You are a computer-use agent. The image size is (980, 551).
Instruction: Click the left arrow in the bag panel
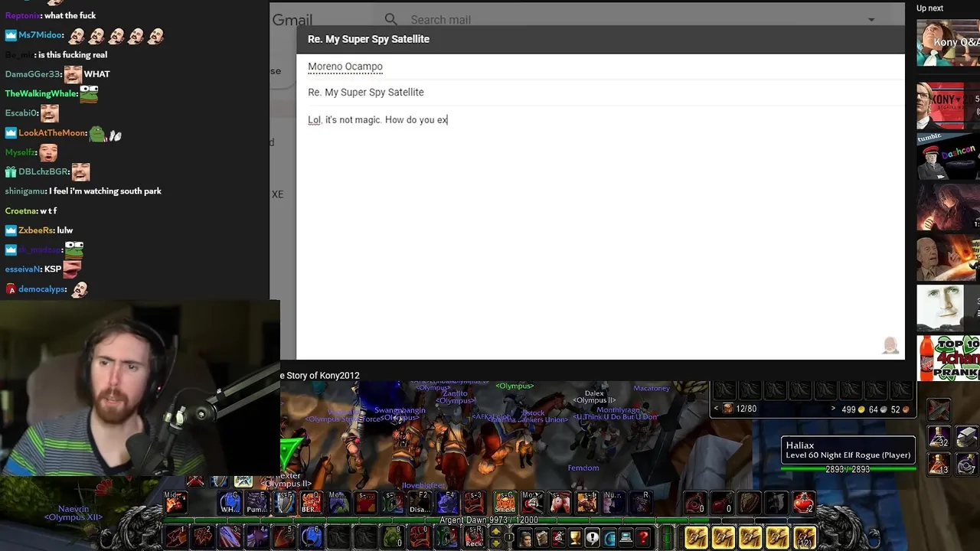(716, 409)
